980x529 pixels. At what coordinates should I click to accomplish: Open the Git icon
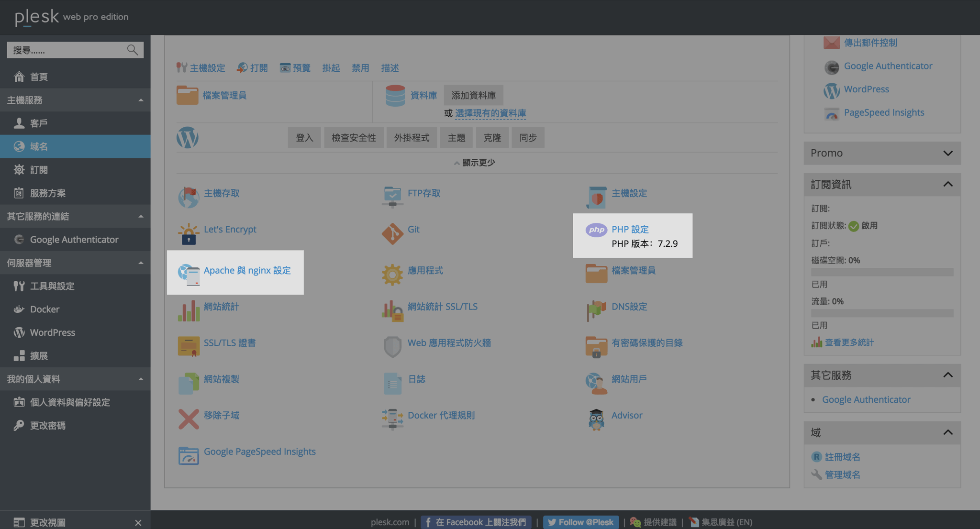(x=392, y=233)
